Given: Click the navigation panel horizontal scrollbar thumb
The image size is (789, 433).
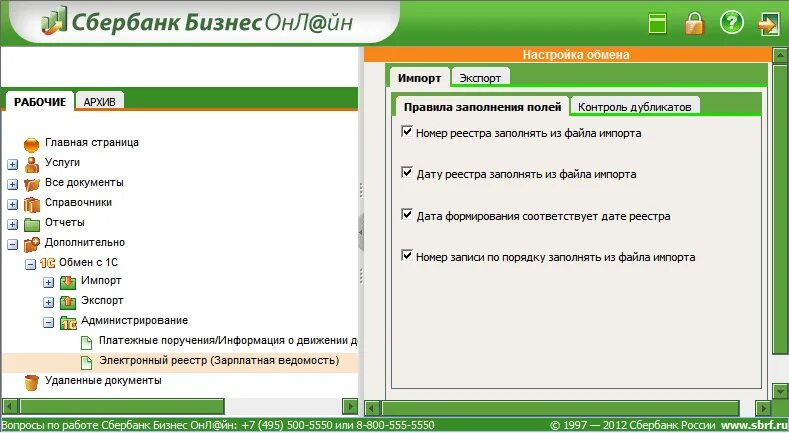Looking at the screenshot, I should coord(122,406).
